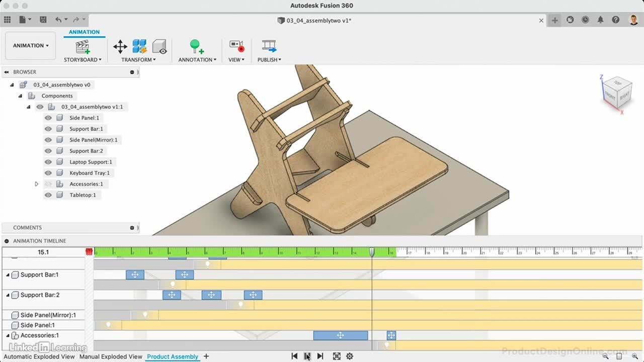Screen dimensions: 644x362
Task: Open the ANIMATION workspace dropdown
Action: click(x=31, y=46)
